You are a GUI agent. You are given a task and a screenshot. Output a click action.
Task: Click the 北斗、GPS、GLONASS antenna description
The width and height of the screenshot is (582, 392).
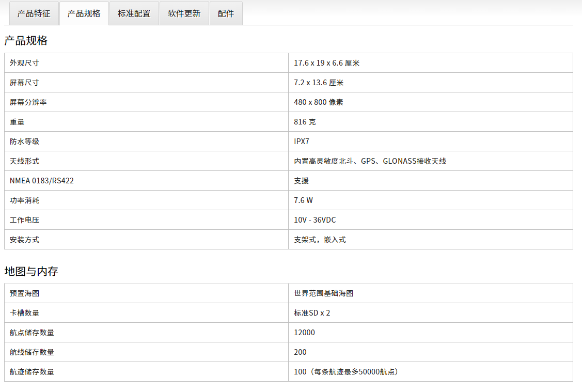click(x=370, y=161)
